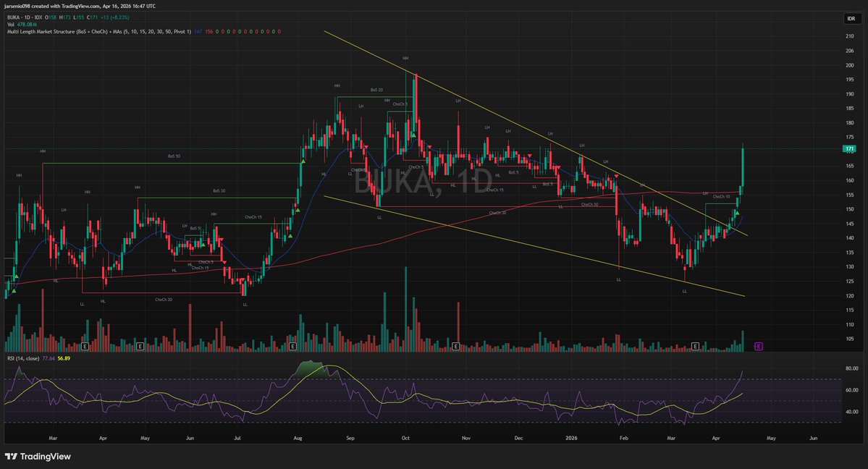Open the earnings E marker before the Nov label

455,346
